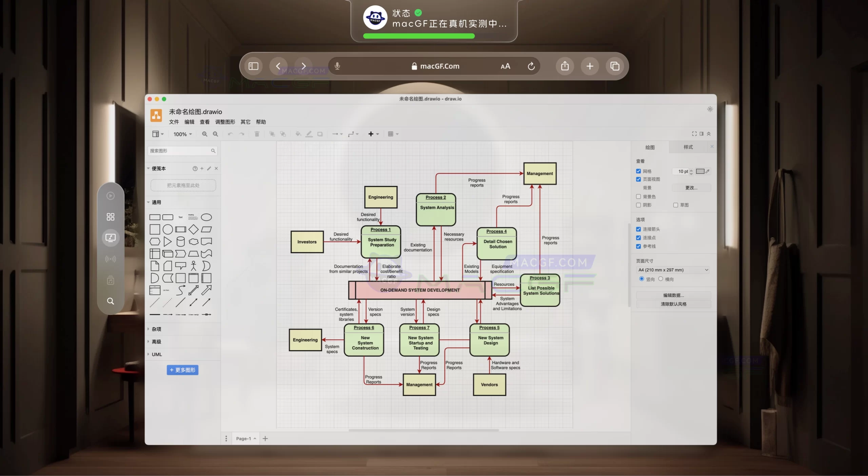The height and width of the screenshot is (476, 868).
Task: Click the search icon in the shape search box
Action: click(x=213, y=151)
